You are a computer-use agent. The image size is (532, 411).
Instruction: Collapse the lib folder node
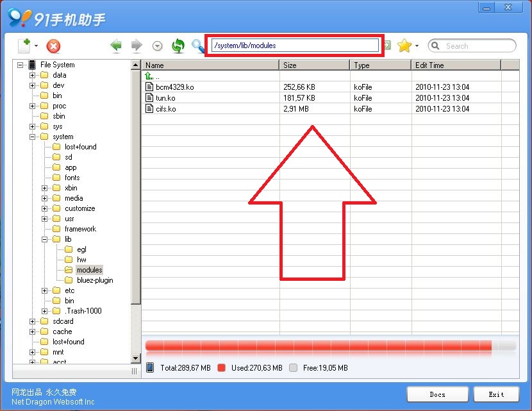point(44,239)
